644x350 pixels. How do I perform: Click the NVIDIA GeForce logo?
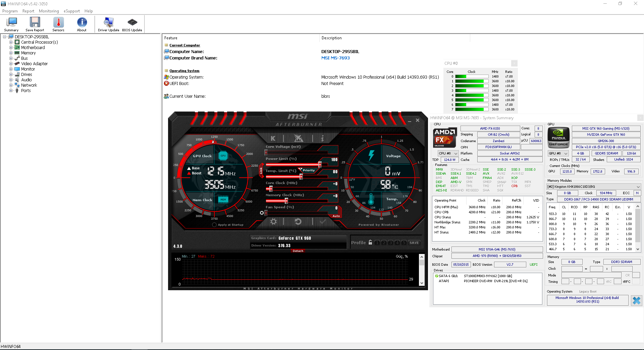tap(558, 138)
